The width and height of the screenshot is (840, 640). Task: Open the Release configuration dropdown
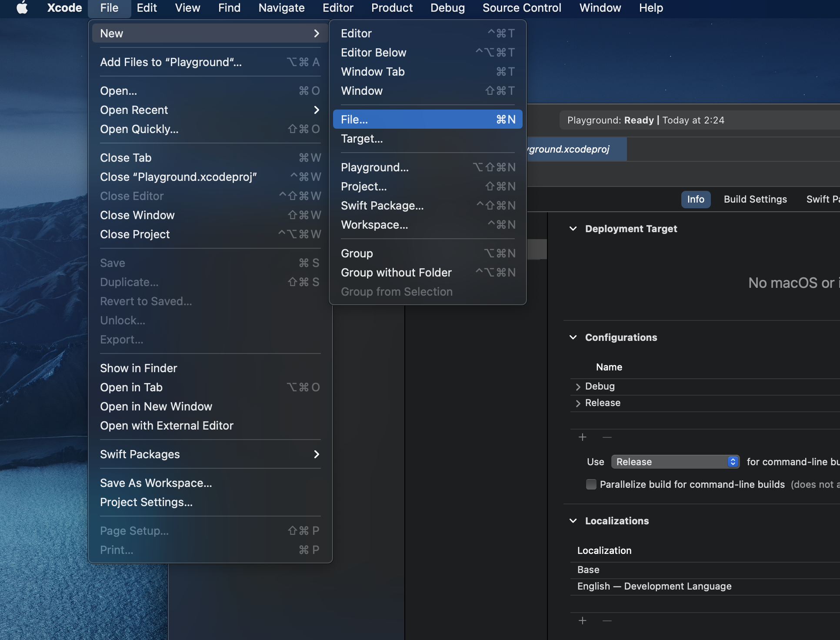tap(675, 462)
